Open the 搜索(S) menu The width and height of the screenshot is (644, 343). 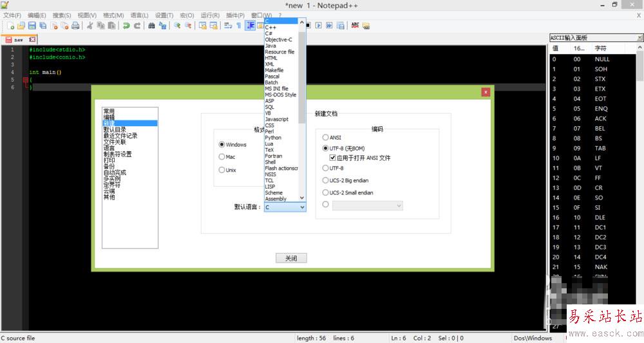pos(62,15)
